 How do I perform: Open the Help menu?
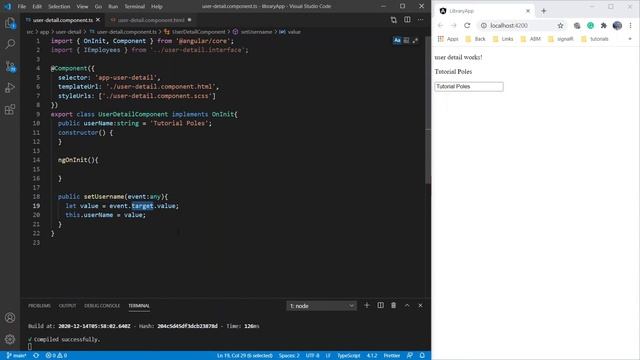(x=157, y=7)
